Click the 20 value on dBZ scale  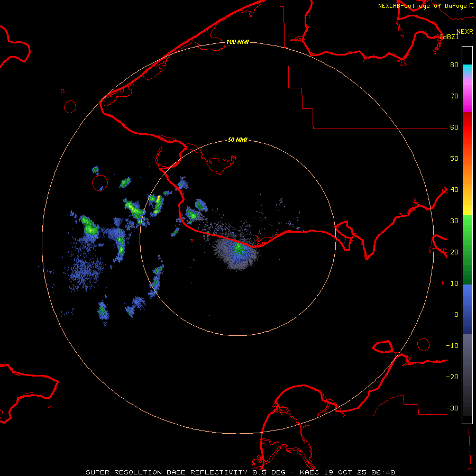click(x=454, y=252)
